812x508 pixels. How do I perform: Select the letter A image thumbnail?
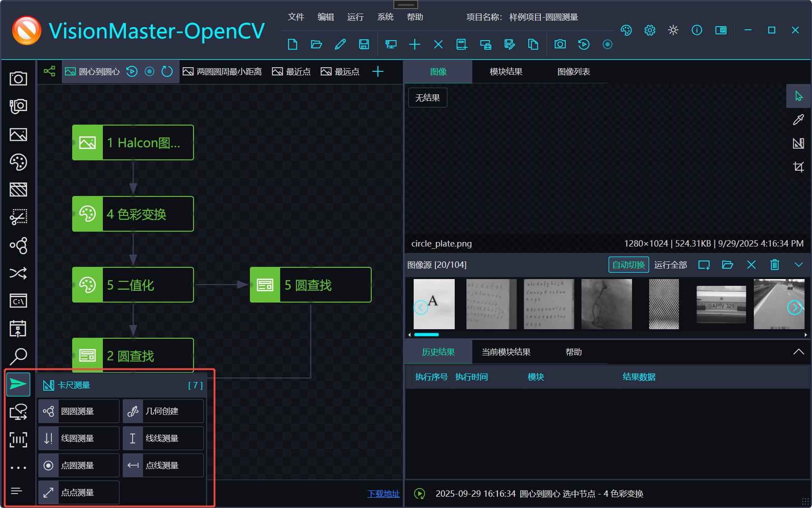click(434, 304)
